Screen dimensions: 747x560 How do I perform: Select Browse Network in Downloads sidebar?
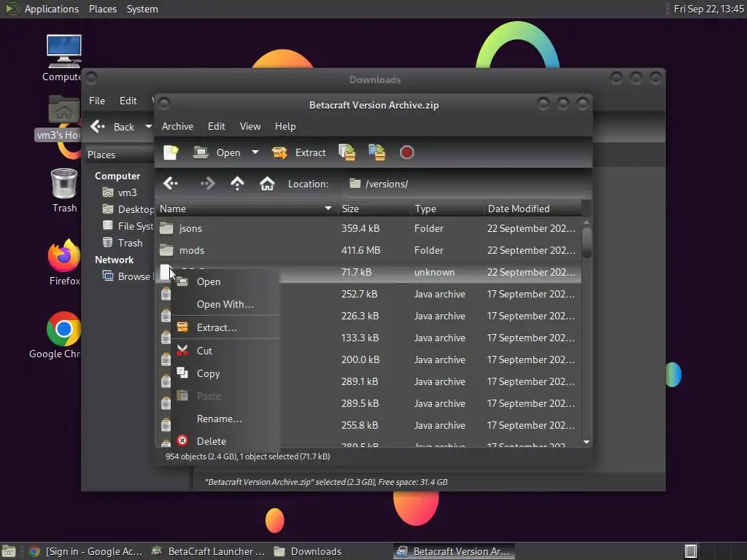(x=128, y=276)
